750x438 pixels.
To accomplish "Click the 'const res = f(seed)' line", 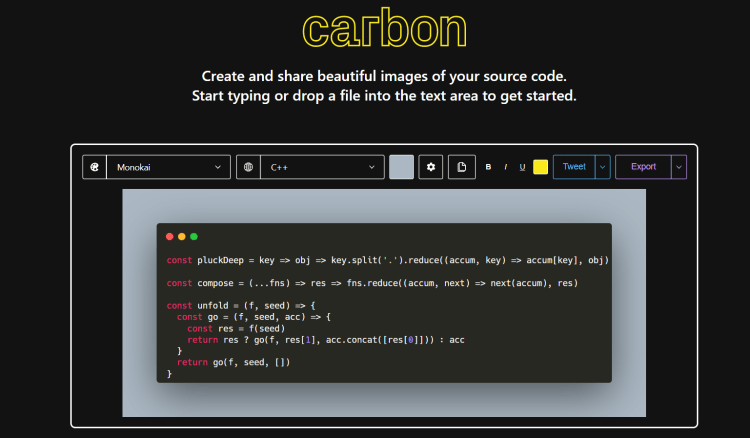I will pyautogui.click(x=236, y=328).
